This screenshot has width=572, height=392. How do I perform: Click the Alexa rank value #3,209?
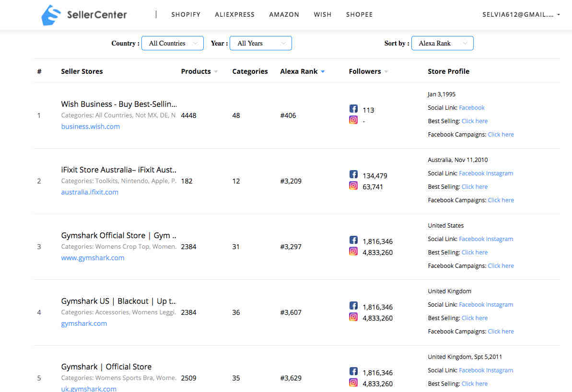pyautogui.click(x=291, y=181)
